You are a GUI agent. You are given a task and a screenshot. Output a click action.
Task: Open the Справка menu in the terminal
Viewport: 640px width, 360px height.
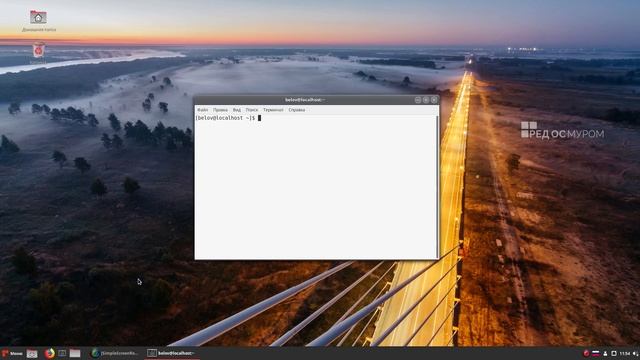(x=297, y=110)
